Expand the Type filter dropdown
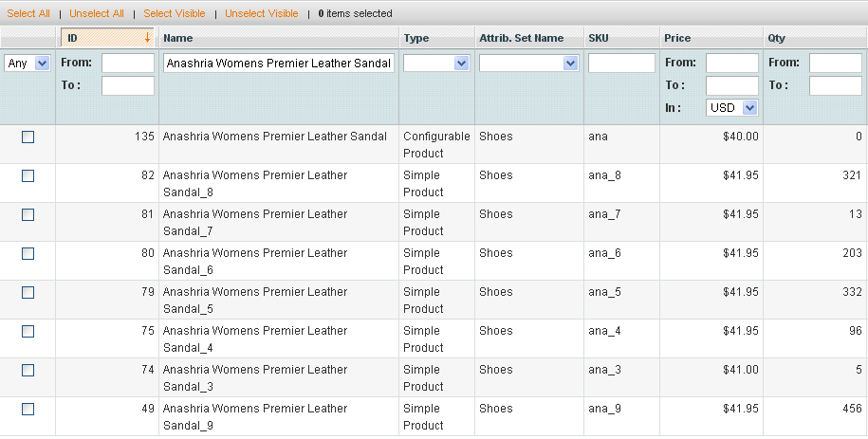 pos(436,64)
